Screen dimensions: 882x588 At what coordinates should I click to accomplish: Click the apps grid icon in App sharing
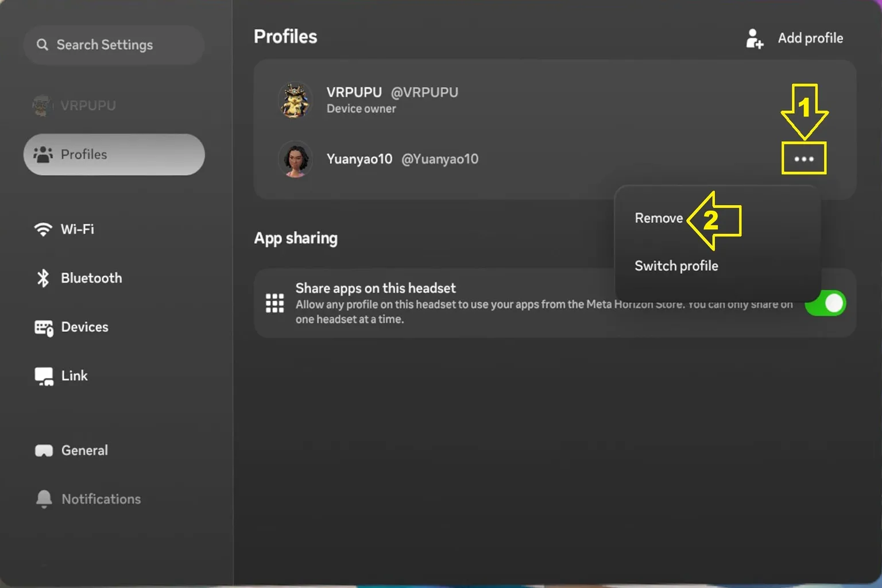(274, 303)
